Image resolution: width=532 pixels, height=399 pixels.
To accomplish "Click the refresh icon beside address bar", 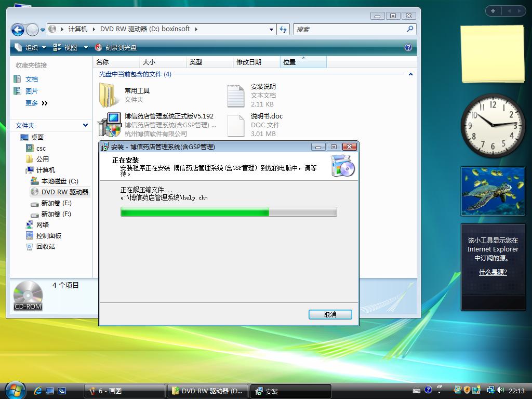I will tap(283, 29).
